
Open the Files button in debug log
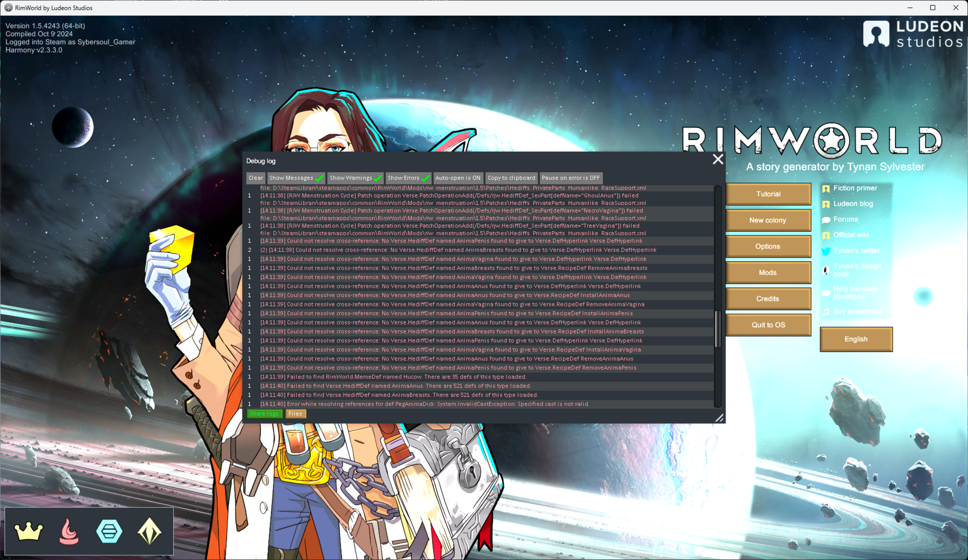click(x=295, y=414)
